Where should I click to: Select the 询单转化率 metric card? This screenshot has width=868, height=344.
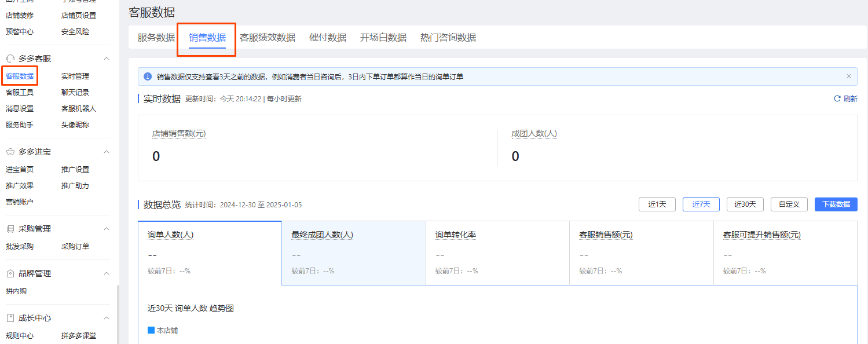(497, 252)
